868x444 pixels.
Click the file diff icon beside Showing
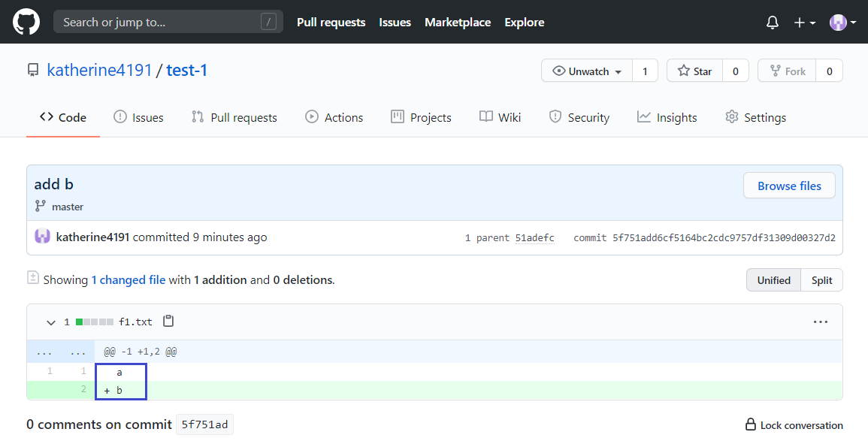33,277
